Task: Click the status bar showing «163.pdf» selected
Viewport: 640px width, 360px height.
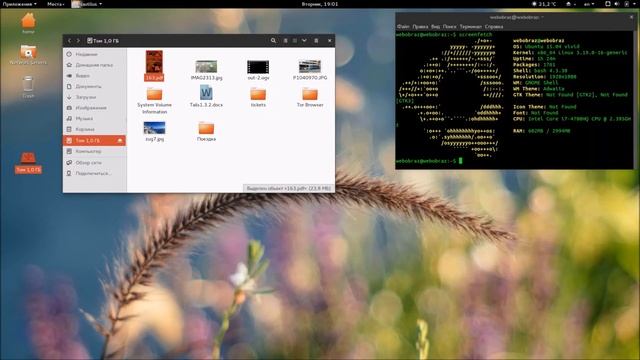Action: (x=289, y=188)
